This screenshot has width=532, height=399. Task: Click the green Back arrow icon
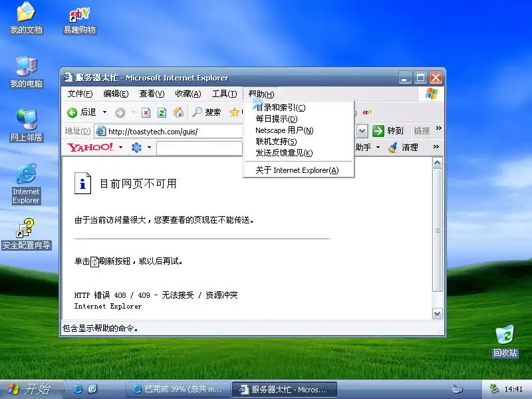click(72, 112)
